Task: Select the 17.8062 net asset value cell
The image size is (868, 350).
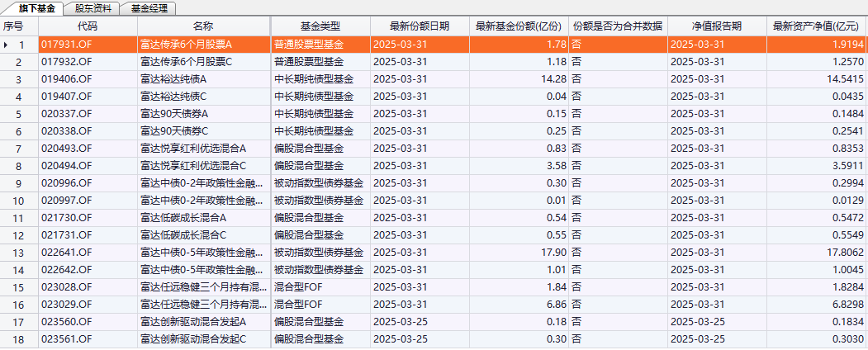Action: point(842,253)
